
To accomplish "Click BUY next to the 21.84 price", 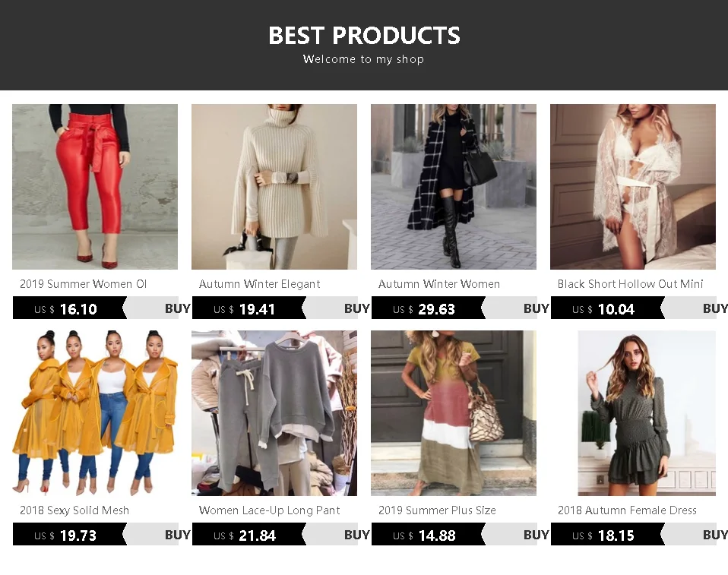I will click(x=356, y=535).
